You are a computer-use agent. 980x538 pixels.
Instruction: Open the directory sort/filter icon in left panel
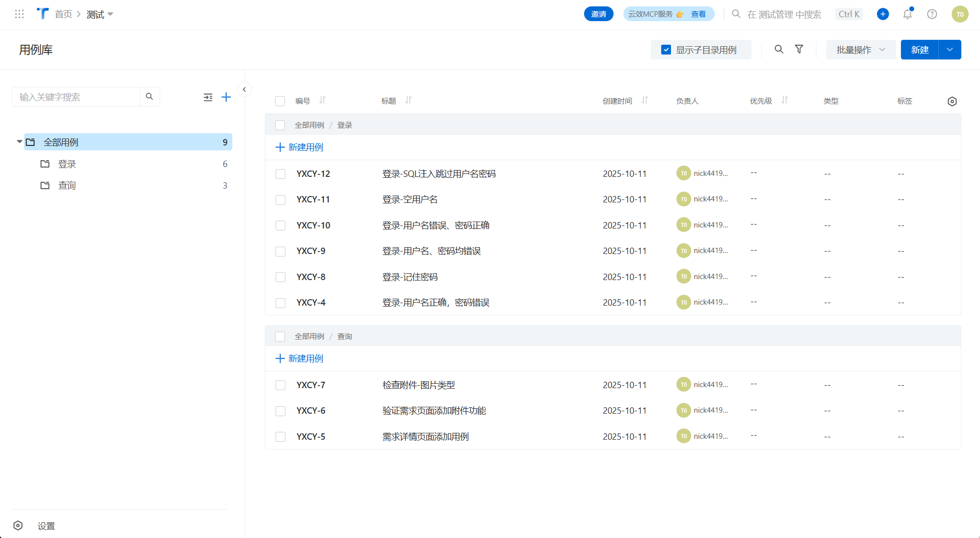pyautogui.click(x=208, y=97)
